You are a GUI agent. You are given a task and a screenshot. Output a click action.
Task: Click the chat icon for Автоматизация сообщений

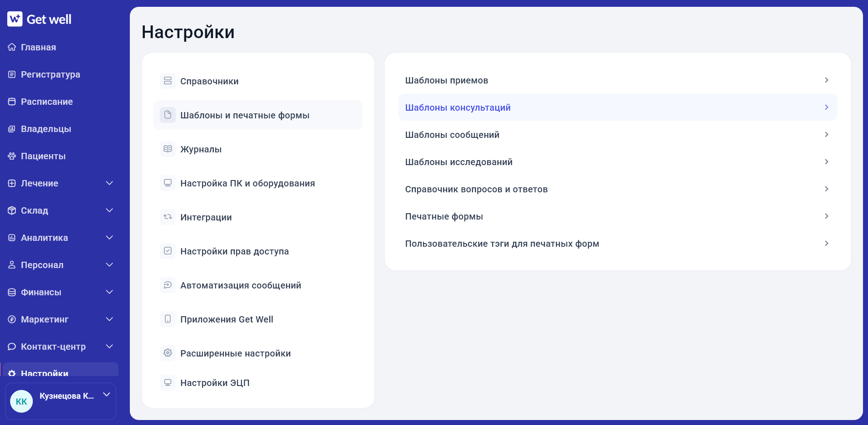[x=168, y=285]
